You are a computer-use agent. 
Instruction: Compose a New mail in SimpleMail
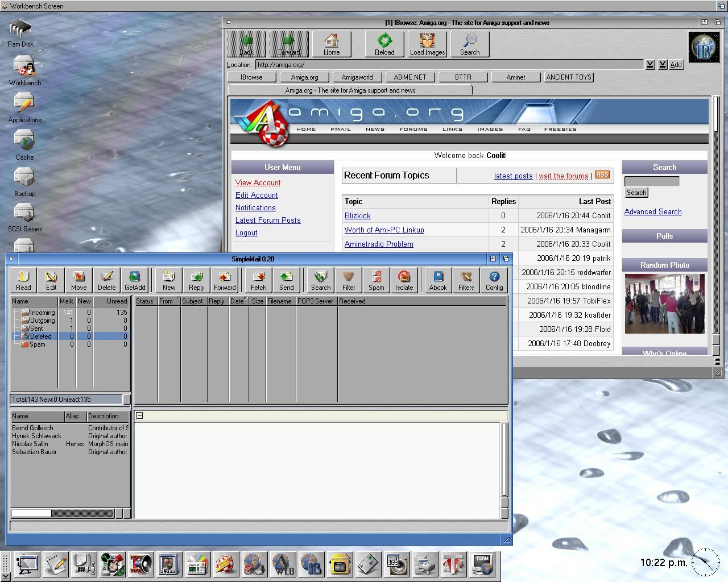[x=169, y=280]
